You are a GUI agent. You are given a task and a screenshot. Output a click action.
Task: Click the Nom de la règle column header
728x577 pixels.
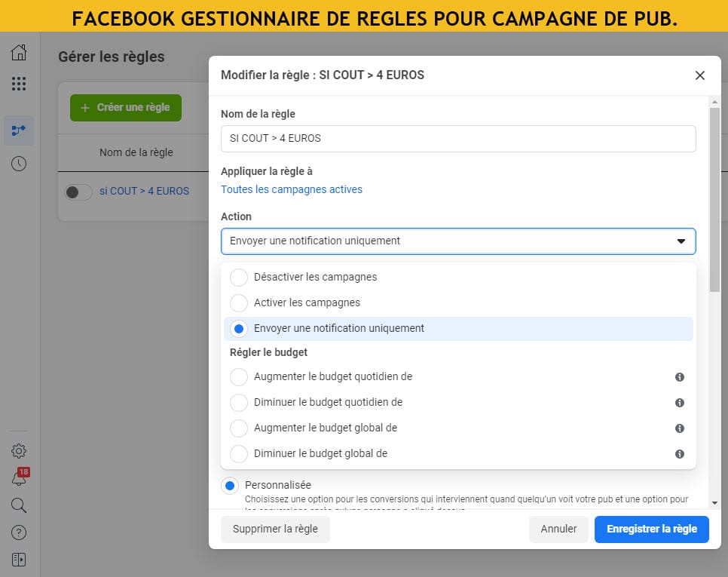click(x=136, y=152)
